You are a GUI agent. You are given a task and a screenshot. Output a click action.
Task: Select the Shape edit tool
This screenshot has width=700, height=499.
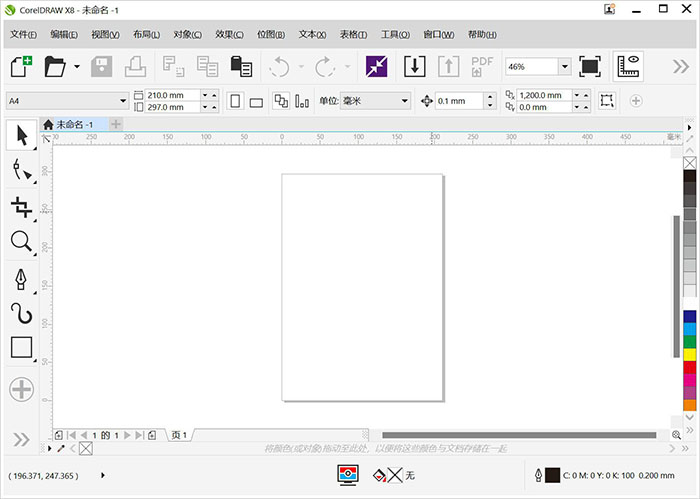21,172
